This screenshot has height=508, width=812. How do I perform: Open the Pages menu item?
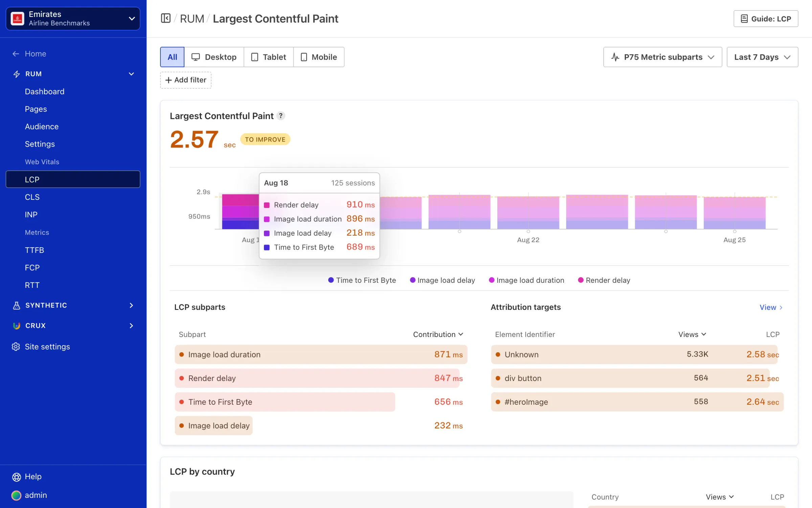pyautogui.click(x=36, y=109)
